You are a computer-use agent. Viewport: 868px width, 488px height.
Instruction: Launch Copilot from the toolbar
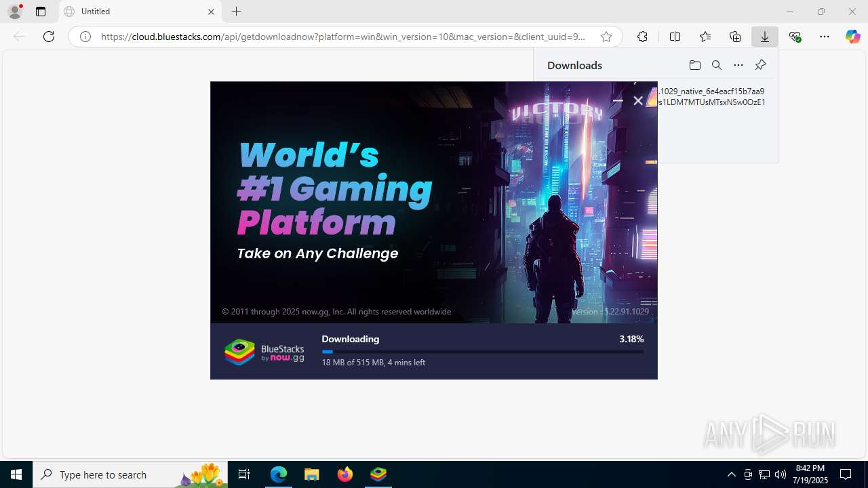pyautogui.click(x=852, y=37)
